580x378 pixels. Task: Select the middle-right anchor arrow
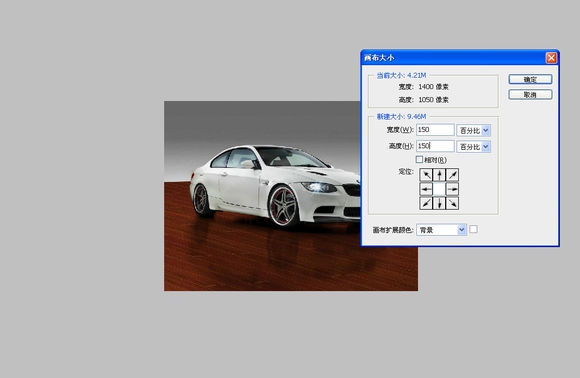452,189
